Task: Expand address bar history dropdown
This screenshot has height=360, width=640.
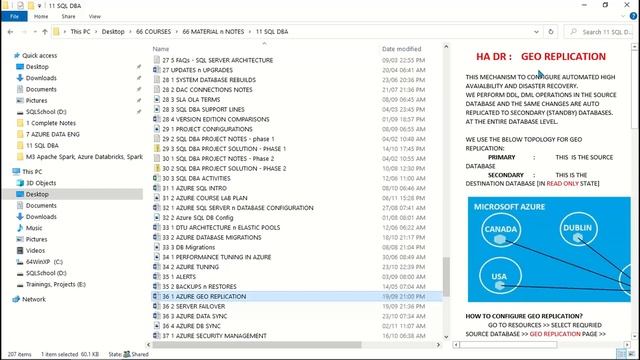Action: [x=536, y=32]
